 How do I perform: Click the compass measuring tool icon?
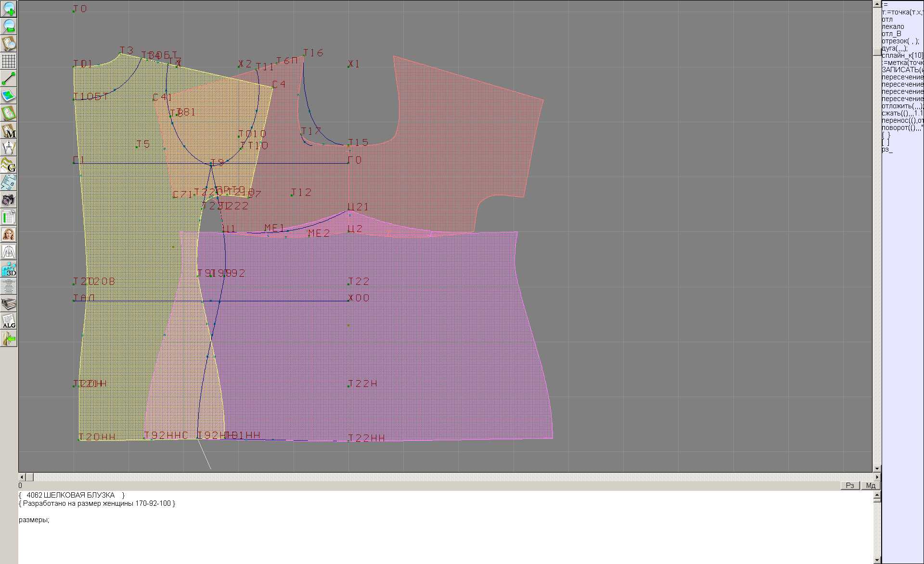[9, 148]
